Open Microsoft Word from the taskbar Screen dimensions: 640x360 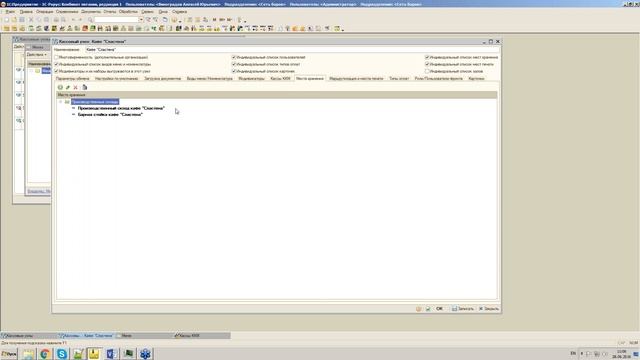111,353
